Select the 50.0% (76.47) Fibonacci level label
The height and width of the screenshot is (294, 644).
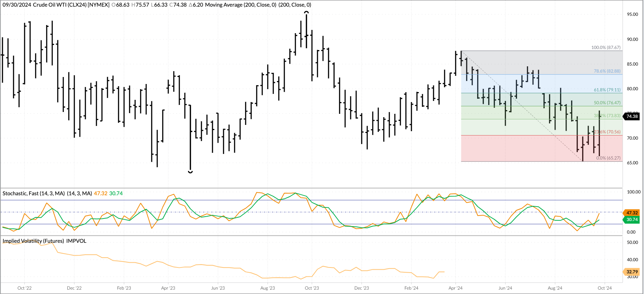tap(607, 103)
